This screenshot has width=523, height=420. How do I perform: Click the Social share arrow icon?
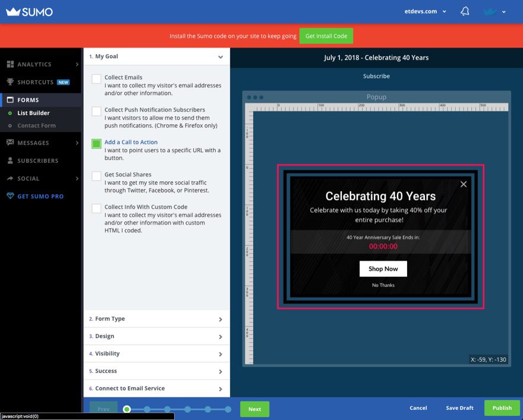pyautogui.click(x=10, y=178)
